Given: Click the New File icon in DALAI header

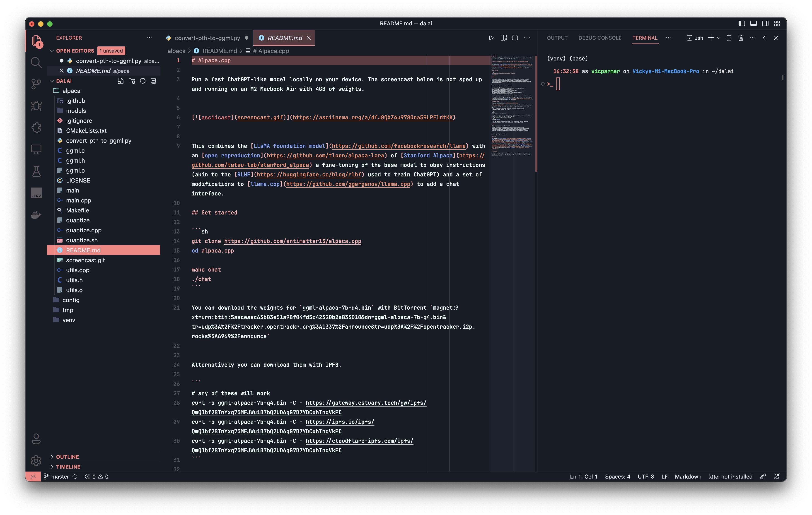Looking at the screenshot, I should click(120, 81).
